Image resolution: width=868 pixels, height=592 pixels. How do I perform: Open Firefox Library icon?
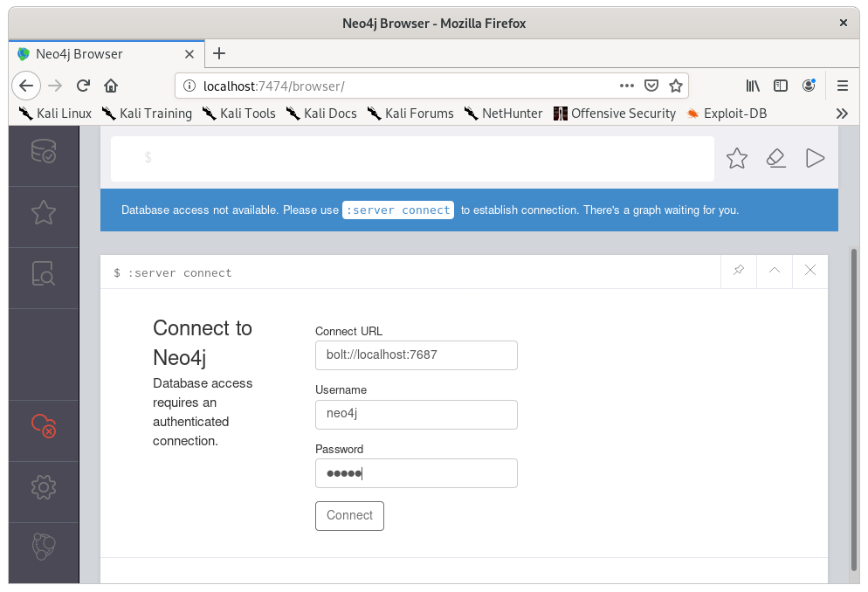point(753,86)
